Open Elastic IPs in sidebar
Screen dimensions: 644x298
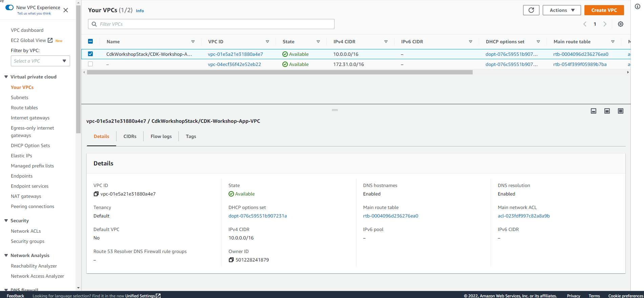21,156
